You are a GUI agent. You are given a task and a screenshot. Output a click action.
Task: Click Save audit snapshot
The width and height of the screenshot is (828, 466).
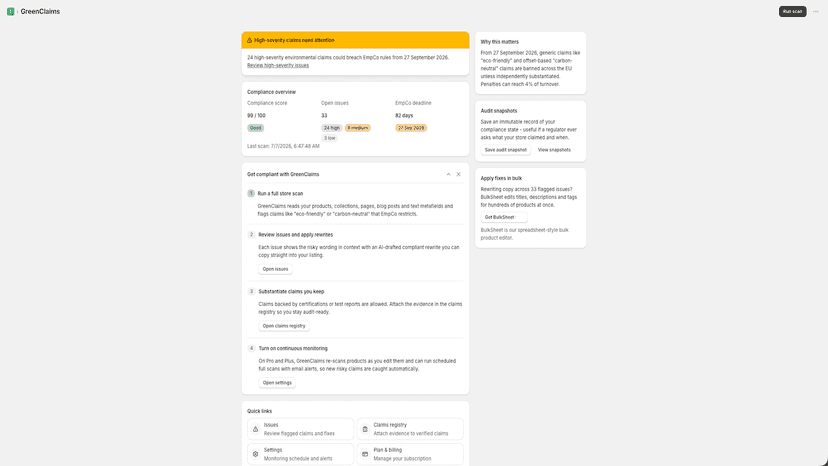(x=505, y=150)
